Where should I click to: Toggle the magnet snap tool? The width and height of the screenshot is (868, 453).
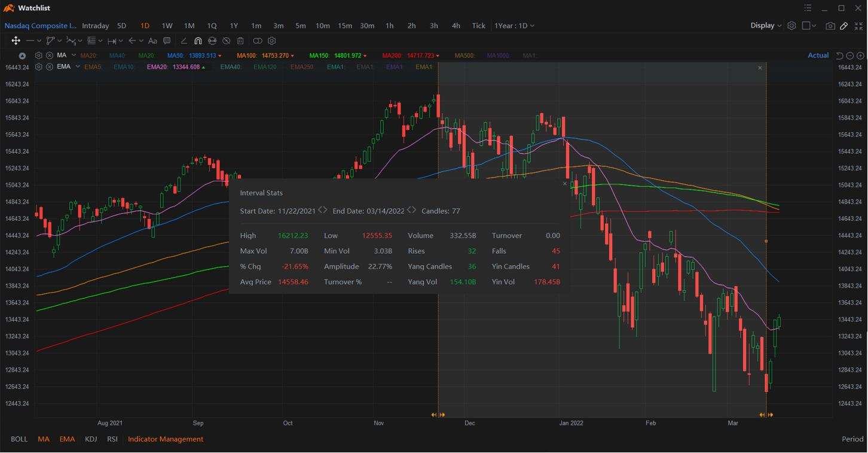198,41
